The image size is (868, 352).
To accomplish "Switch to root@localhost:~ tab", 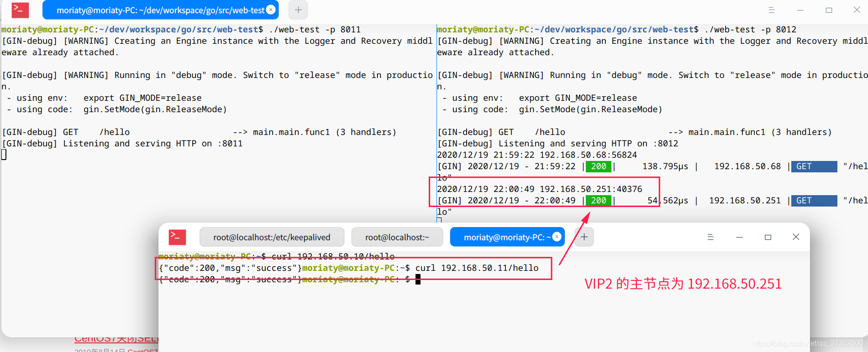I will 397,237.
